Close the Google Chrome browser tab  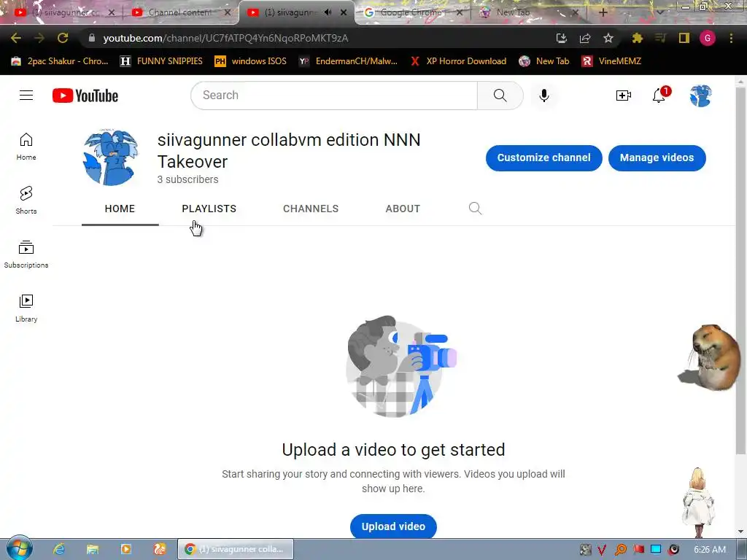pos(460,12)
